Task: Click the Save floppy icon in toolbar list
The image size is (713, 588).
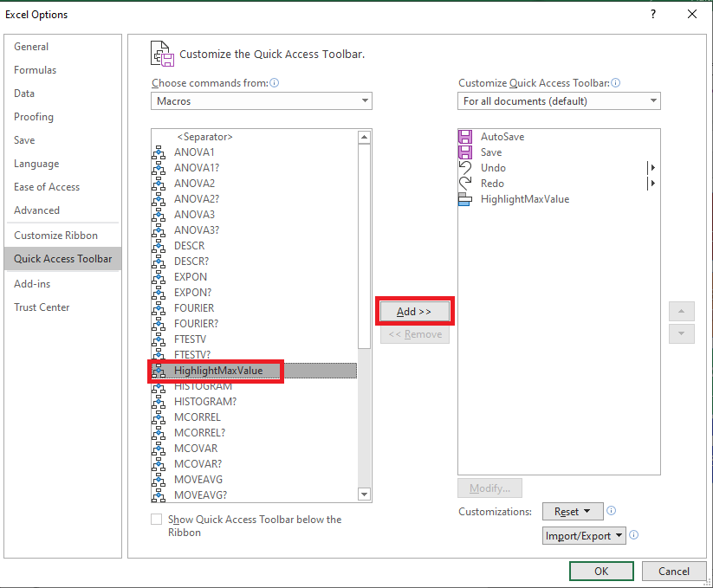Action: click(x=464, y=152)
